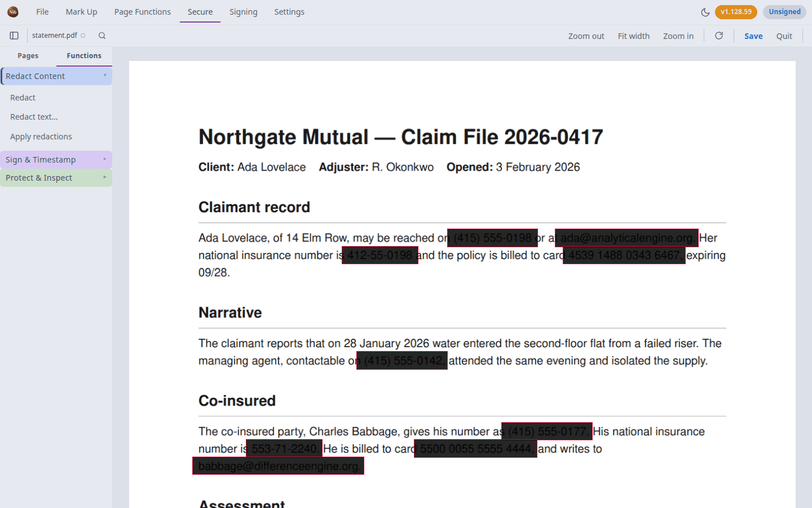Select redaction box over ada@analyticalengine.org

pyautogui.click(x=626, y=238)
